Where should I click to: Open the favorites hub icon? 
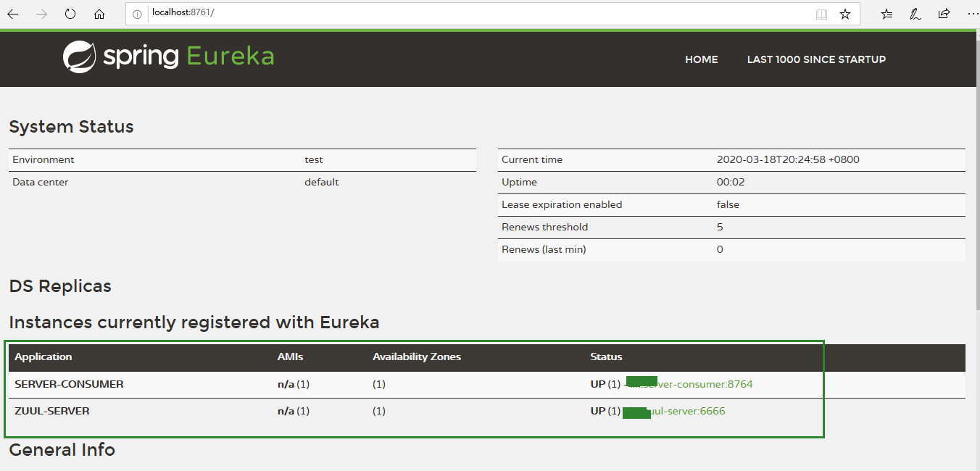[x=886, y=14]
